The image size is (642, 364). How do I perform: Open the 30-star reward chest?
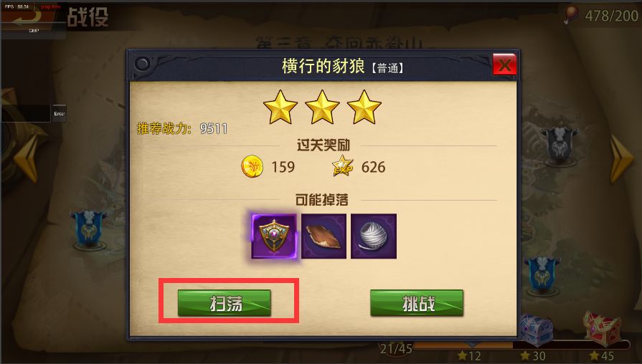point(536,329)
